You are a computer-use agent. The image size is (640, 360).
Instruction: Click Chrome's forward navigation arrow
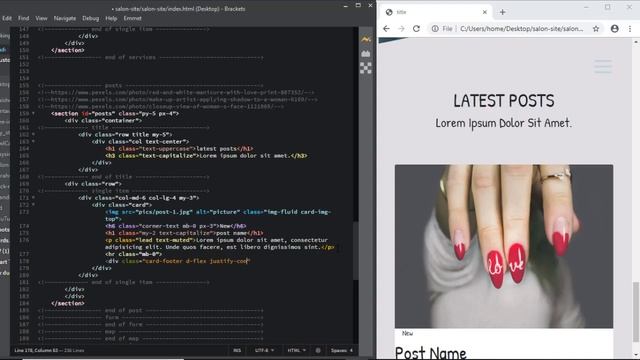point(401,29)
